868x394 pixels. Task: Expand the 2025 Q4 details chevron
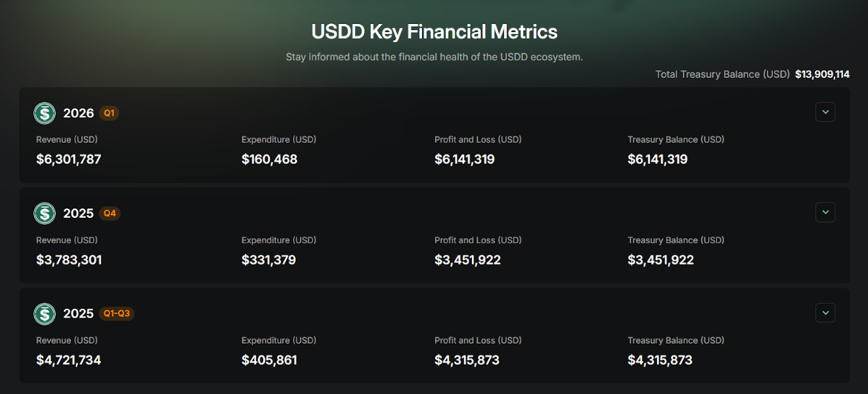(x=825, y=212)
